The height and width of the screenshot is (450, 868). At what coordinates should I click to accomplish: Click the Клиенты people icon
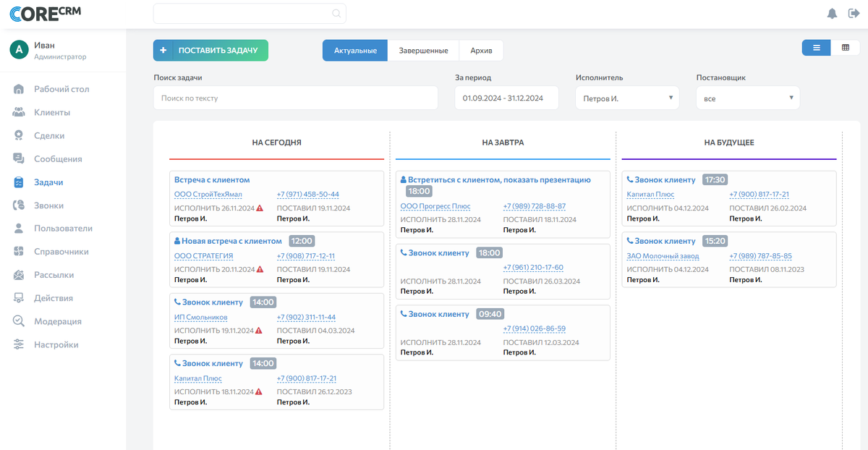(x=20, y=112)
